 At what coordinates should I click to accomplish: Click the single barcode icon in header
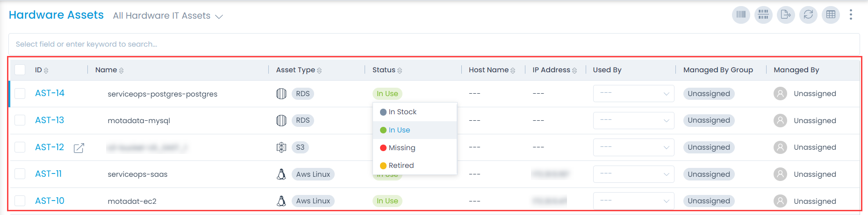[x=741, y=15]
